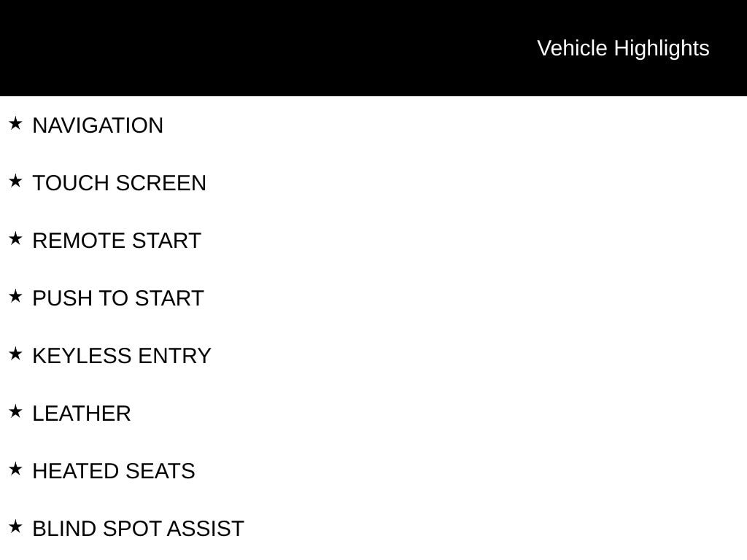Click the HEATED SEATS feature text
The height and width of the screenshot is (560, 747).
coord(114,471)
